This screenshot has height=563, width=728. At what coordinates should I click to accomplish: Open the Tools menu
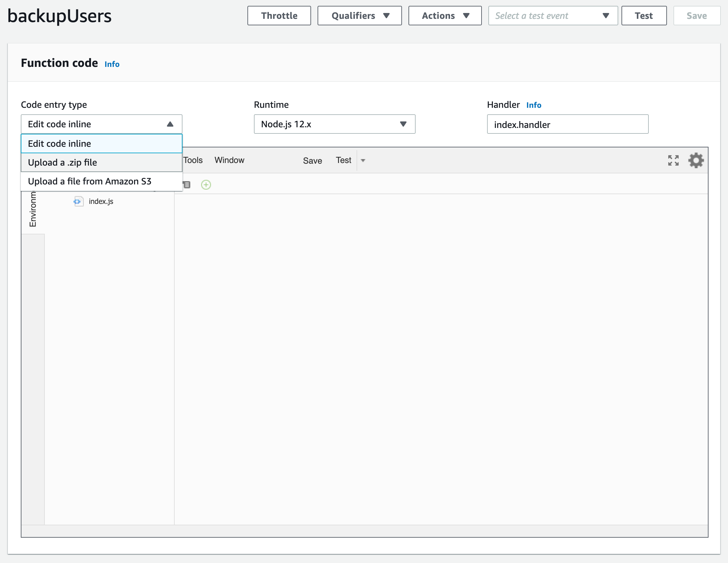click(x=193, y=160)
